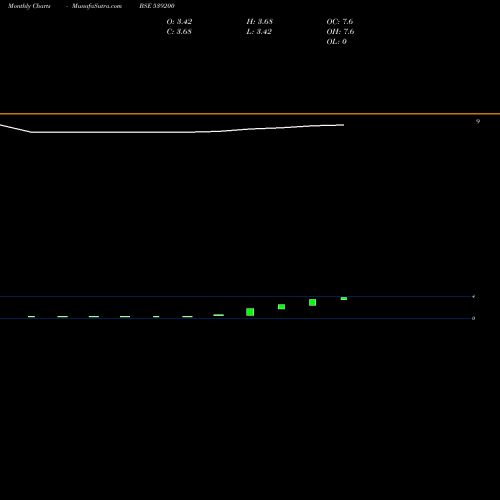Click the 'Monthly Charts' title text
This screenshot has width=500, height=500.
point(29,6)
